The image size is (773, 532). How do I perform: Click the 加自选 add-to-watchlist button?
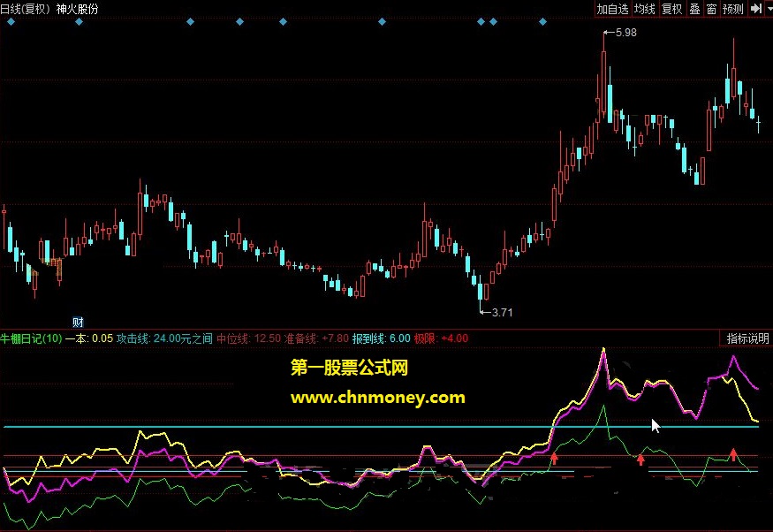pyautogui.click(x=613, y=9)
